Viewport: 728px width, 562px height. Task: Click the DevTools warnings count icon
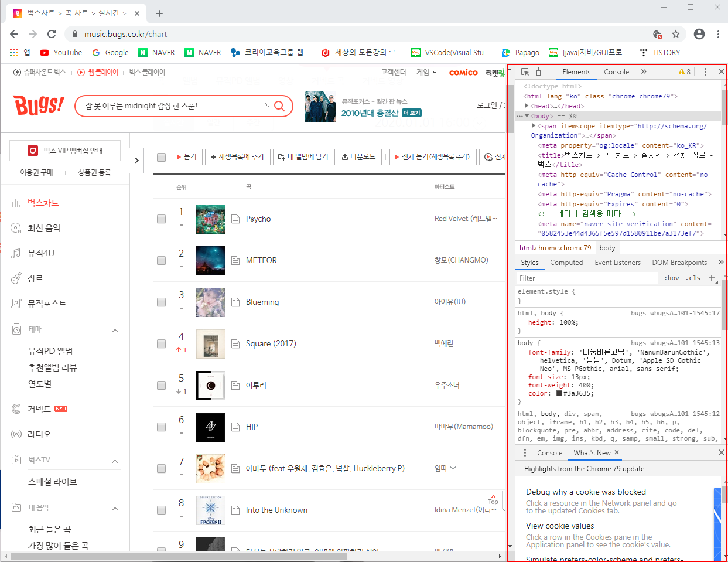pyautogui.click(x=685, y=71)
